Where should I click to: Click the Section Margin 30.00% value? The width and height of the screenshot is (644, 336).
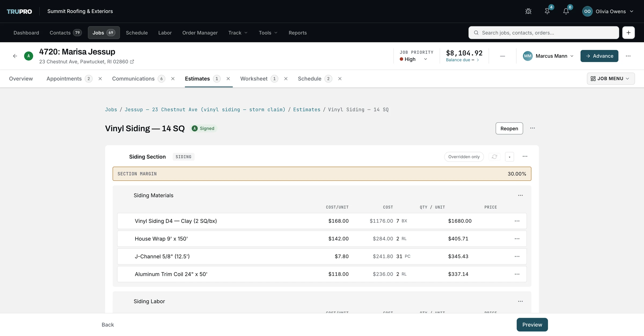tap(517, 174)
